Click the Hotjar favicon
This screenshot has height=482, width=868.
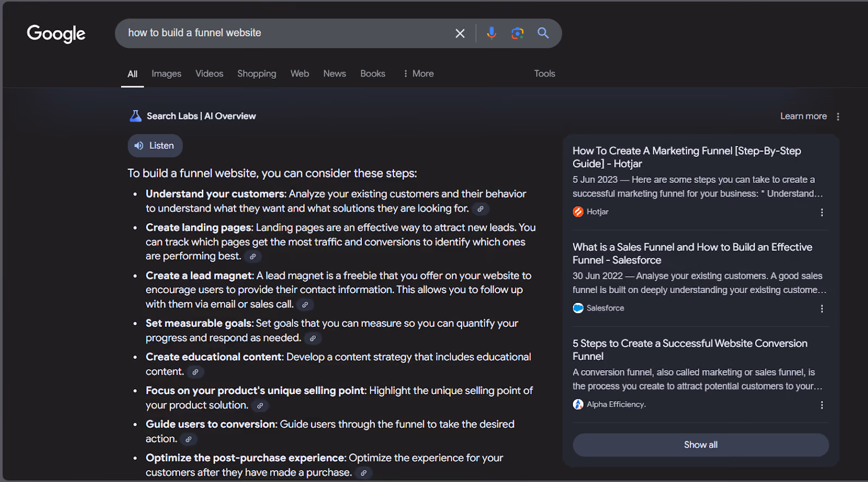[x=578, y=212]
